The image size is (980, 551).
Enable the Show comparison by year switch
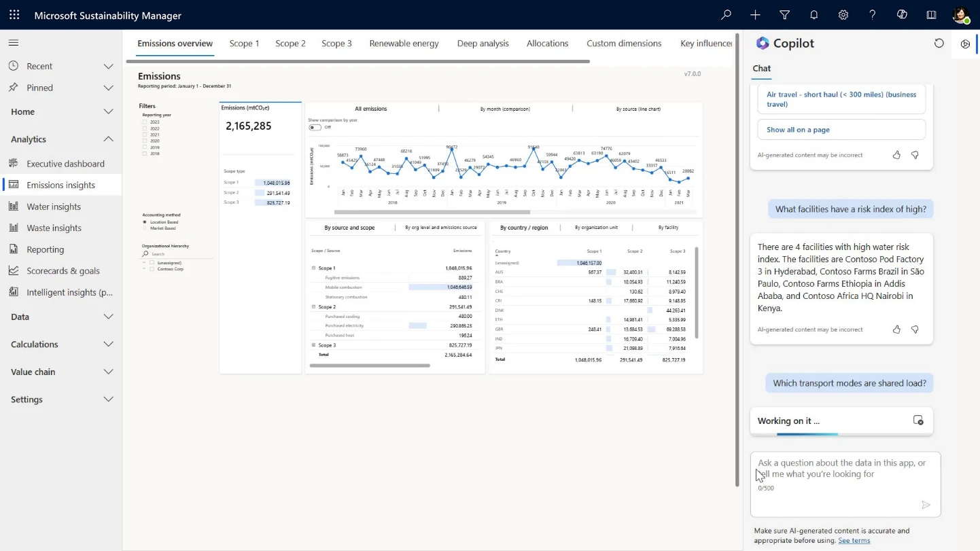tap(313, 127)
